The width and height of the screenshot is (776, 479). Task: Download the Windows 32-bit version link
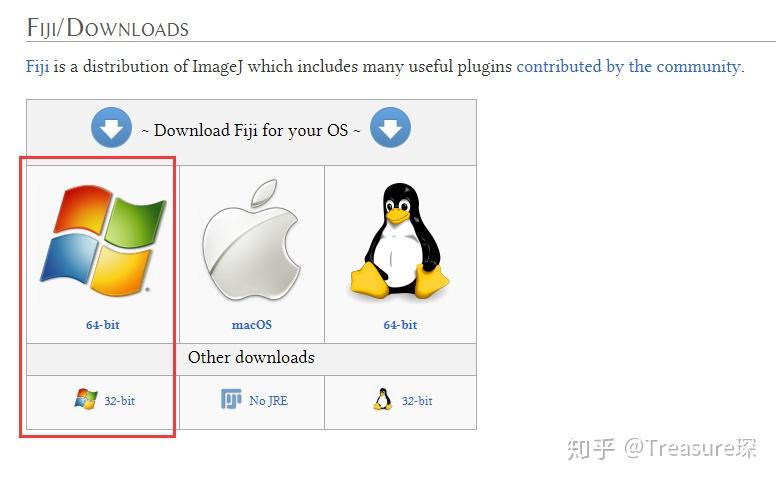click(x=119, y=401)
